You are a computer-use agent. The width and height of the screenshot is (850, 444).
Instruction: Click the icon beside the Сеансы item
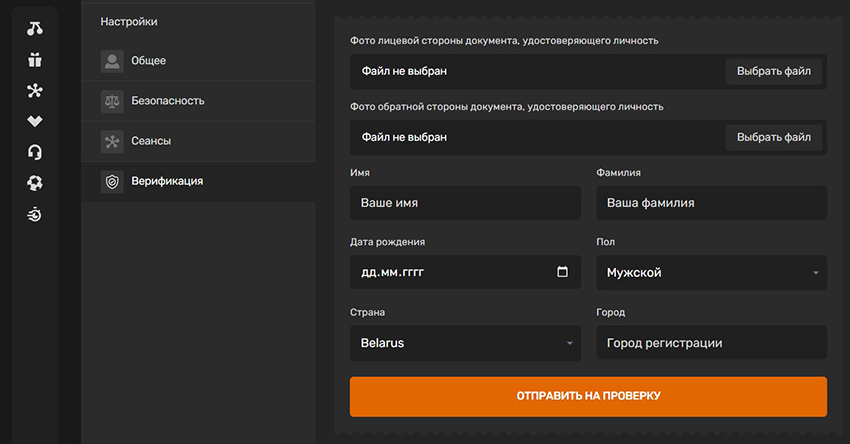click(112, 141)
